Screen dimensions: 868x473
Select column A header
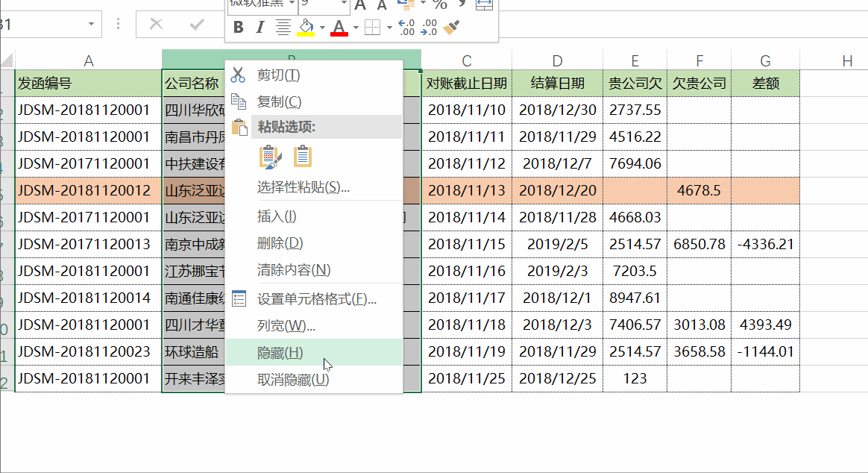[89, 60]
